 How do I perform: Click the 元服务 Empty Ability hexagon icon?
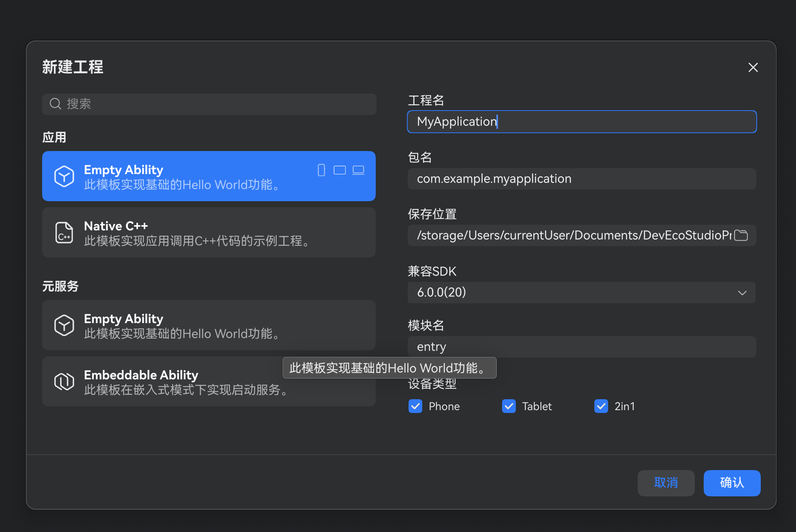coord(64,325)
